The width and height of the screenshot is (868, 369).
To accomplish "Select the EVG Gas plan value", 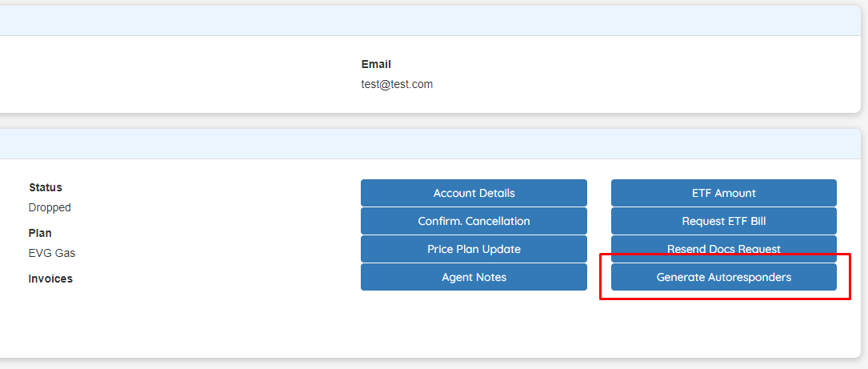I will (52, 253).
